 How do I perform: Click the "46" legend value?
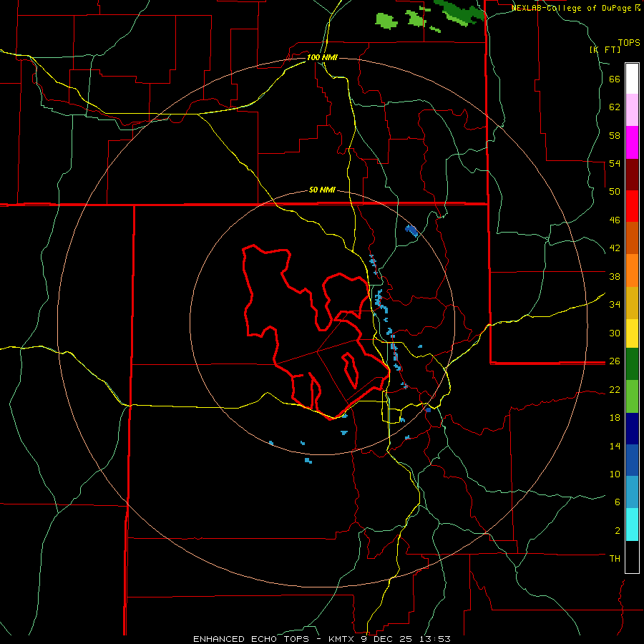click(x=615, y=220)
